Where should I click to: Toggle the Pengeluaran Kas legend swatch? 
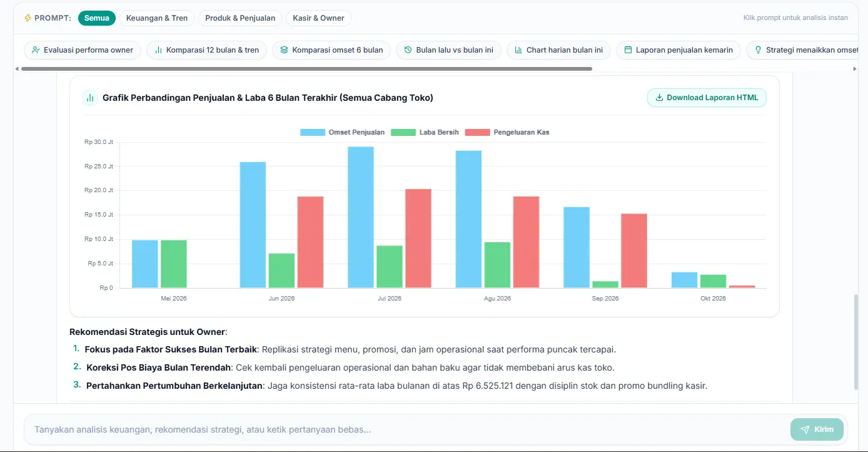[478, 132]
